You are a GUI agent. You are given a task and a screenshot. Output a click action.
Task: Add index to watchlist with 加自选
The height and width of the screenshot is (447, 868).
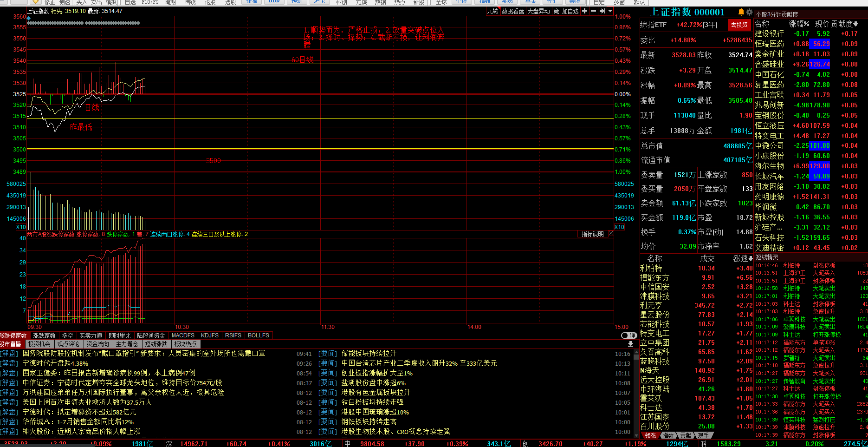click(570, 11)
